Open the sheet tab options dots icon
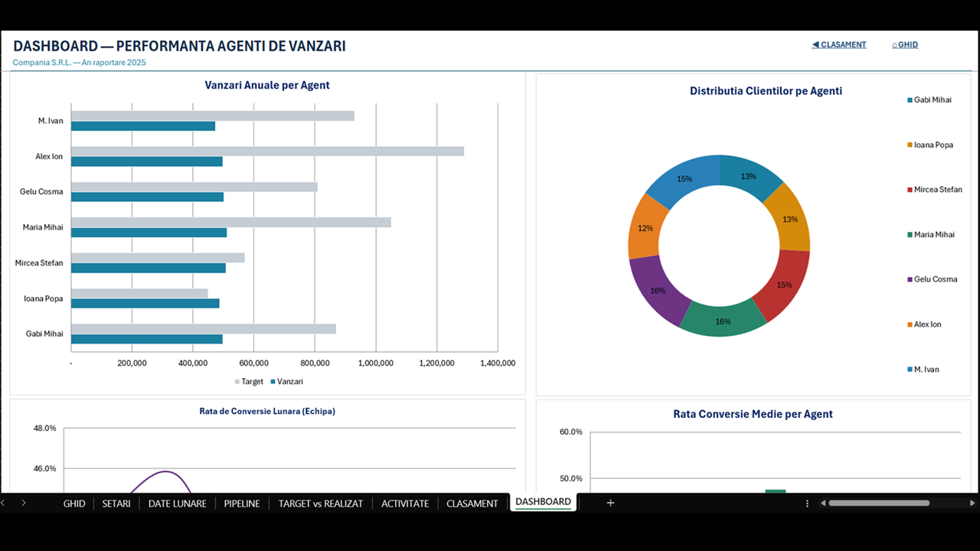This screenshot has width=980, height=551. pos(807,504)
